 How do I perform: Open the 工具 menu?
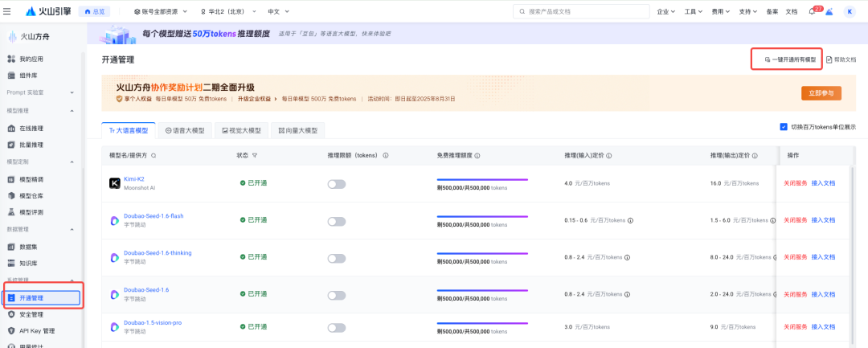[694, 11]
